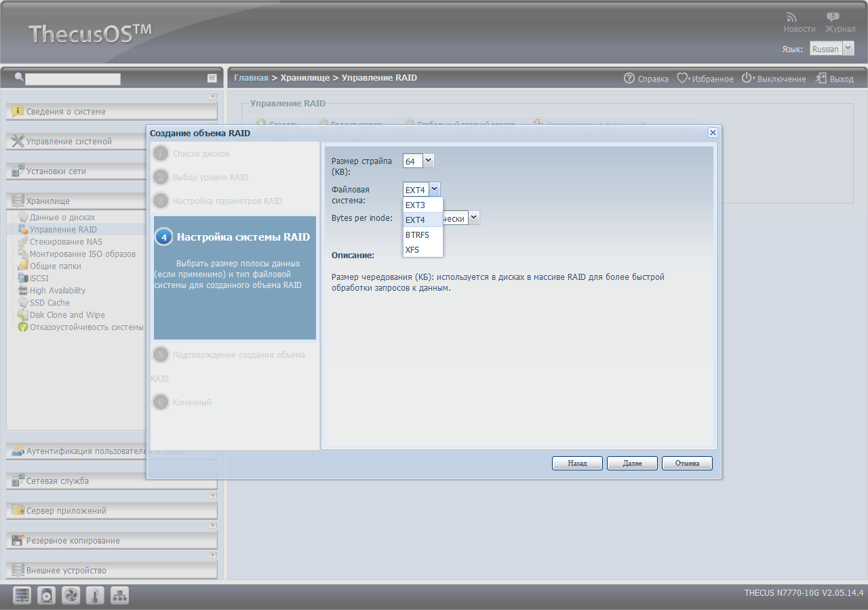
Task: Proceed with the Далее button
Action: [632, 464]
